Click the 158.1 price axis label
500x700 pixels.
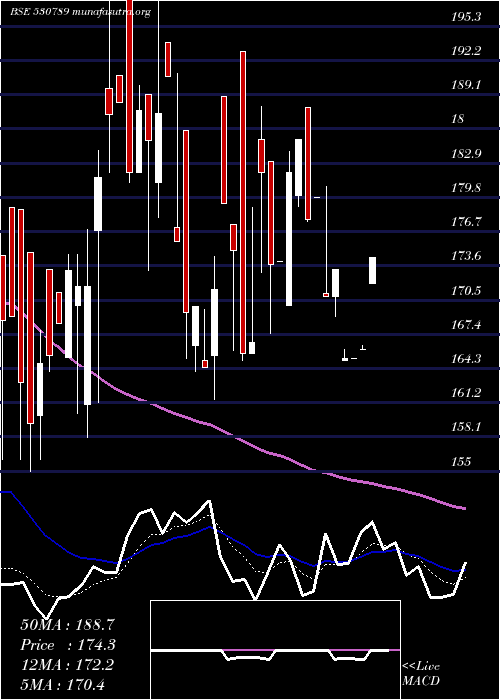pos(466,427)
